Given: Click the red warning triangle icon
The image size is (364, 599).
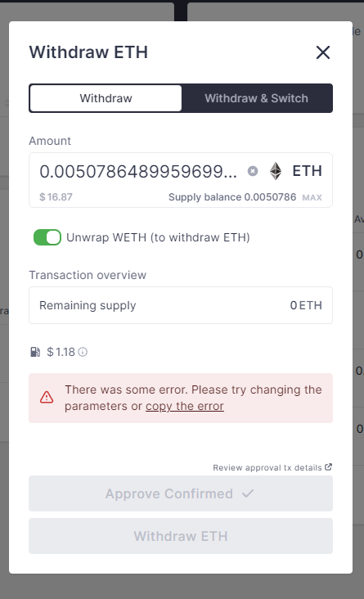Looking at the screenshot, I should pyautogui.click(x=47, y=398).
